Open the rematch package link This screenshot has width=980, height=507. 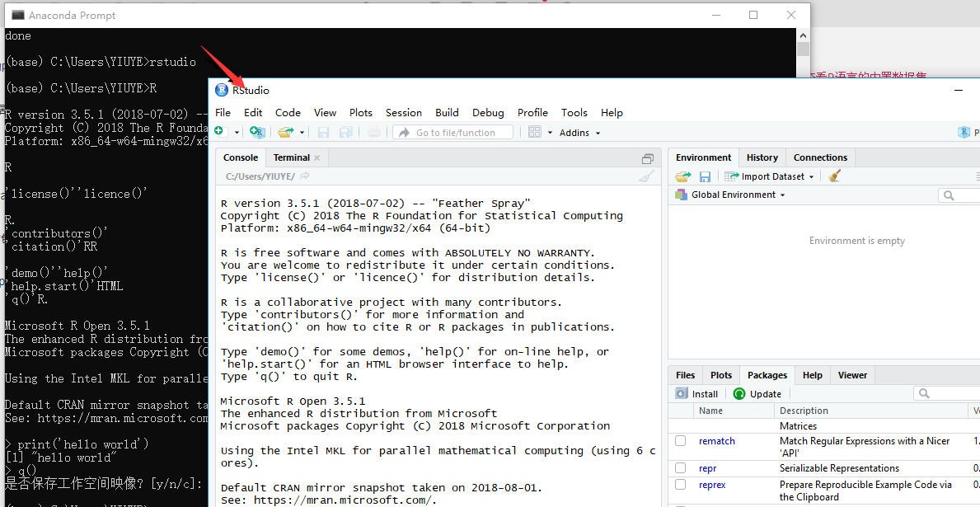717,441
